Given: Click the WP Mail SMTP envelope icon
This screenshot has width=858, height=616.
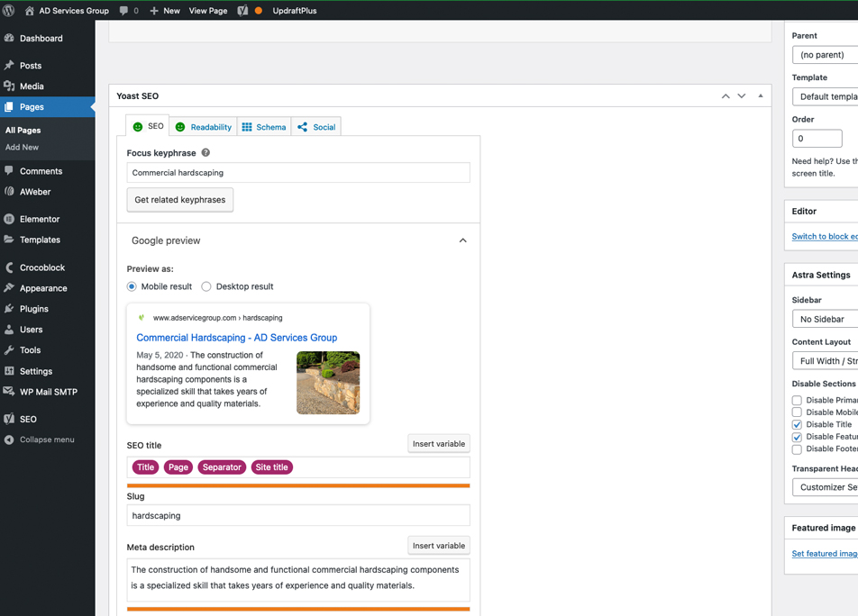Looking at the screenshot, I should pyautogui.click(x=9, y=392).
